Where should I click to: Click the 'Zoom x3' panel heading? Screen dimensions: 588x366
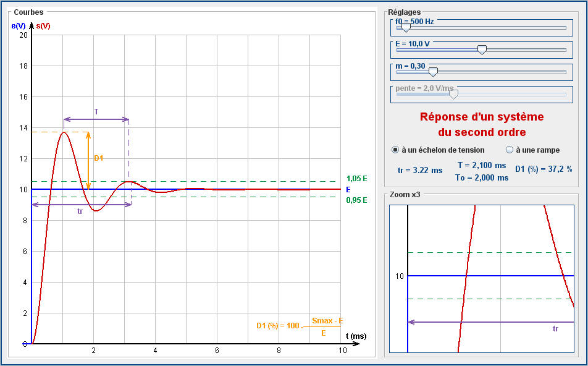click(x=406, y=195)
